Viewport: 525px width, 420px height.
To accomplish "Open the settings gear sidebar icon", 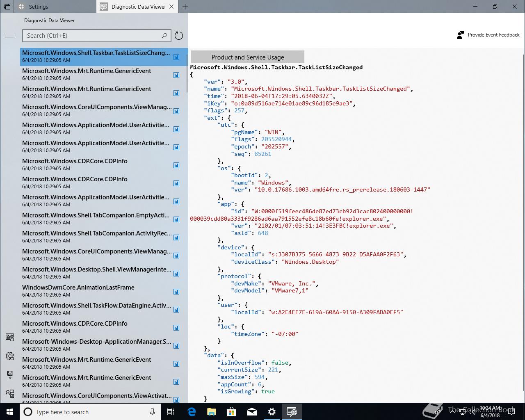I will coord(10,356).
